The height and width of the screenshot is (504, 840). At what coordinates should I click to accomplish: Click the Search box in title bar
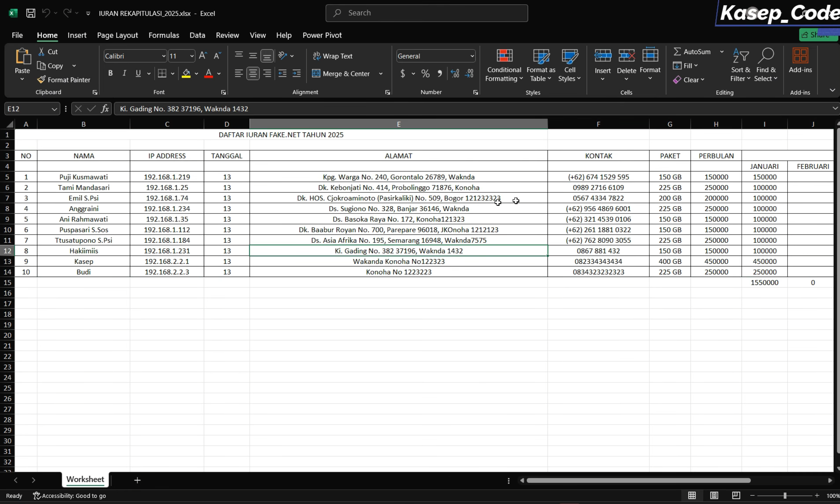427,13
